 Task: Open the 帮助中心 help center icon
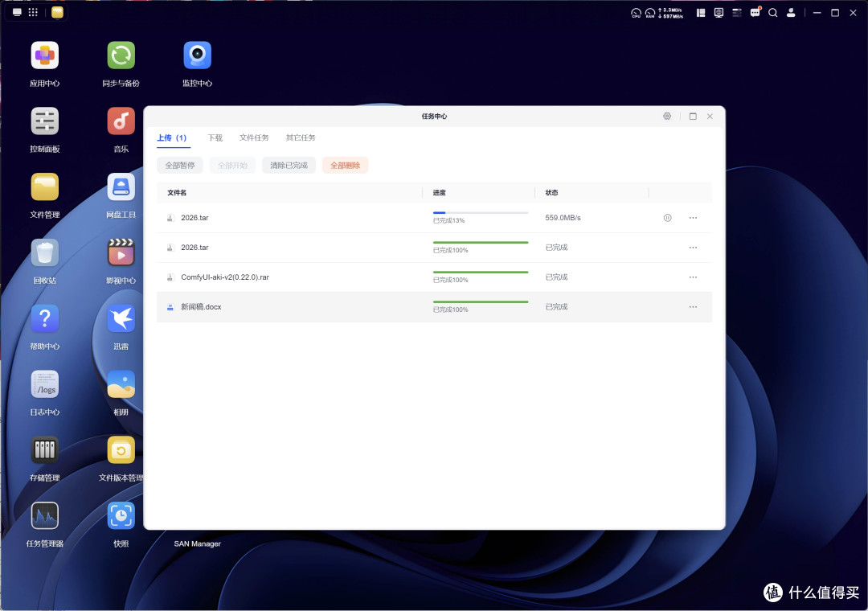coord(45,318)
